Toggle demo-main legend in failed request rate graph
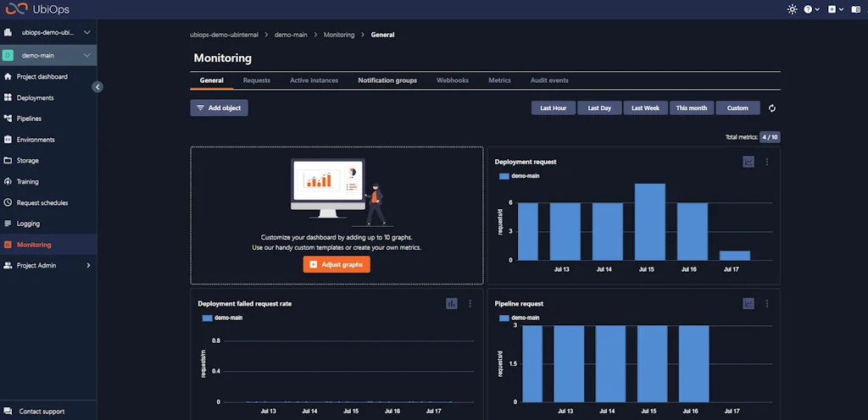Viewport: 868px width, 420px height. 223,318
